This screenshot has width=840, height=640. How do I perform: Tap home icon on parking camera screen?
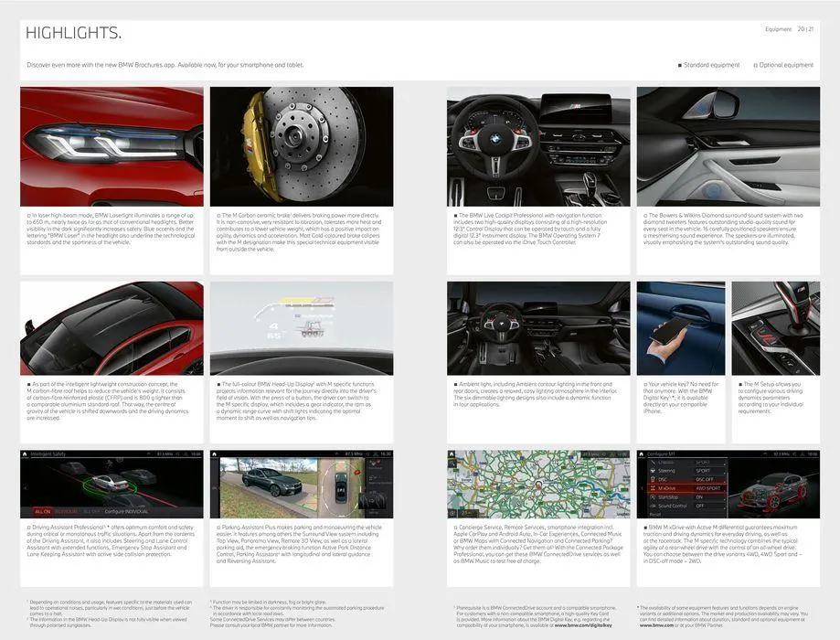(x=216, y=453)
